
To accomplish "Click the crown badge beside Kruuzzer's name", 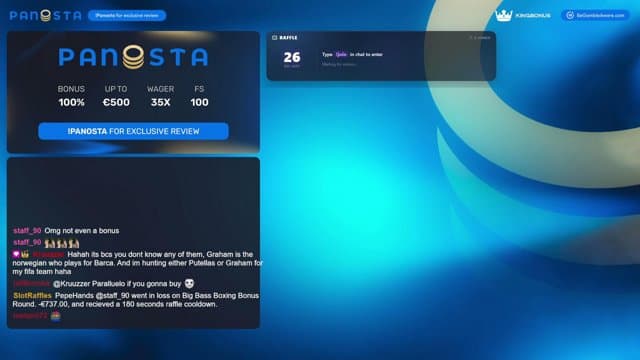I will pos(25,254).
